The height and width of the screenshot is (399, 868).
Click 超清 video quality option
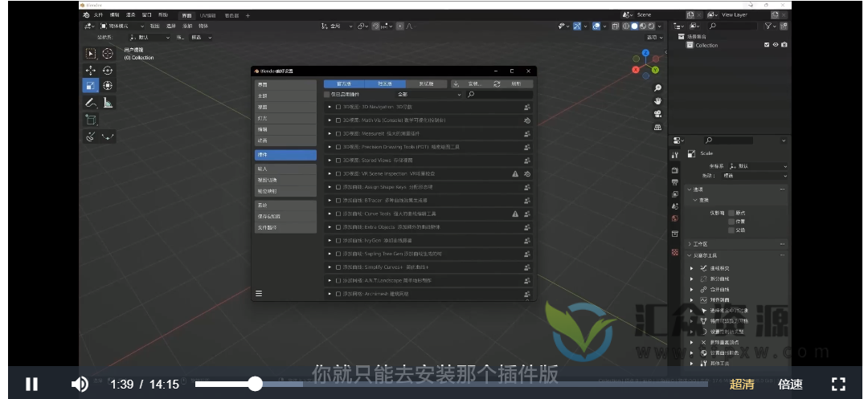[x=742, y=384]
